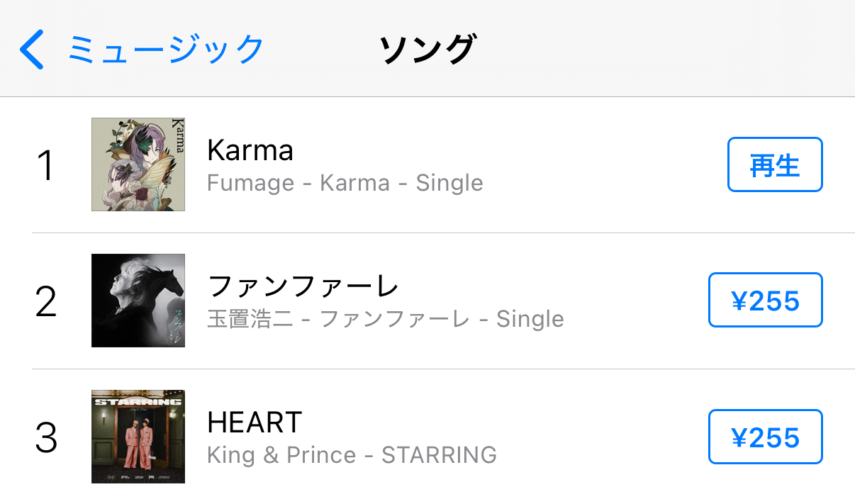Go back to ミュージック
Screen dimensions: 855x504
(x=166, y=50)
